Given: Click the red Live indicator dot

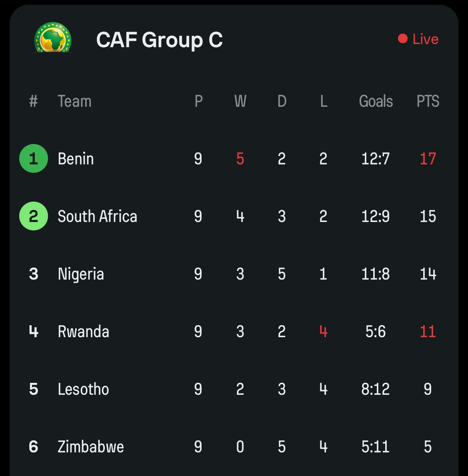Looking at the screenshot, I should click(x=402, y=39).
